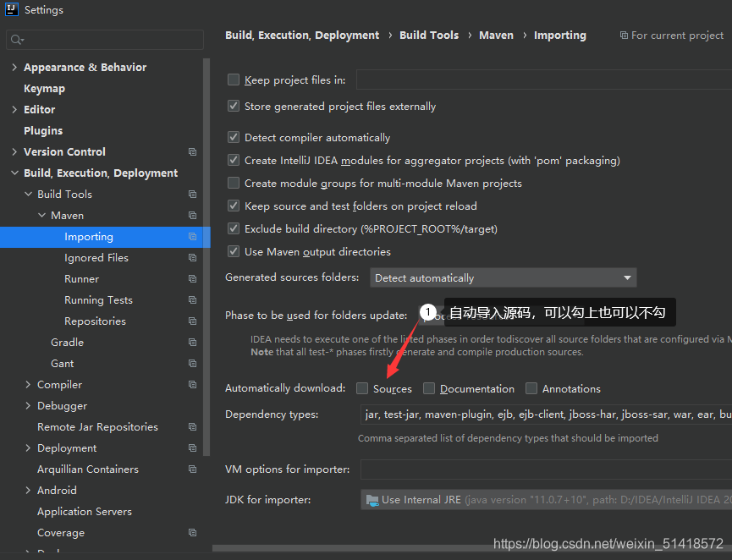Toggle Exclude build directory checkbox
732x560 pixels.
234,228
